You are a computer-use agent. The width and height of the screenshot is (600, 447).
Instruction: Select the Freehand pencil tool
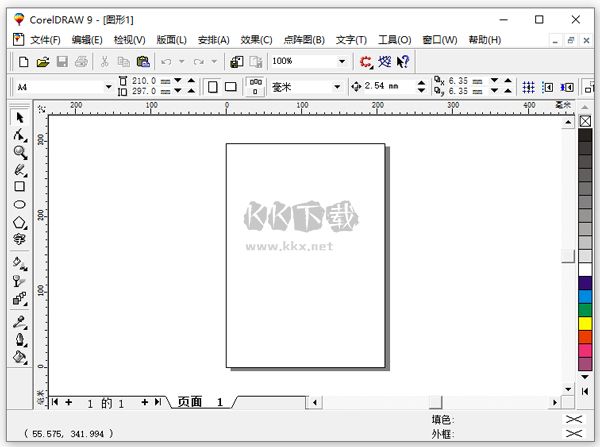[x=20, y=170]
